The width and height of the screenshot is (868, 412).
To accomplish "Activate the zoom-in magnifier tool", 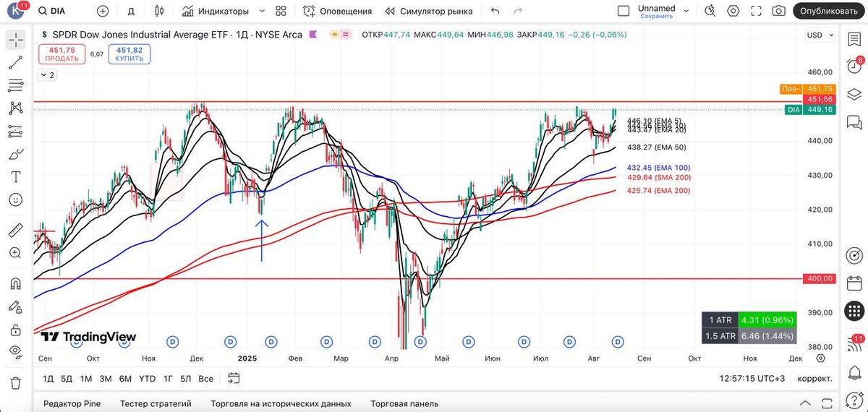I will click(x=15, y=253).
